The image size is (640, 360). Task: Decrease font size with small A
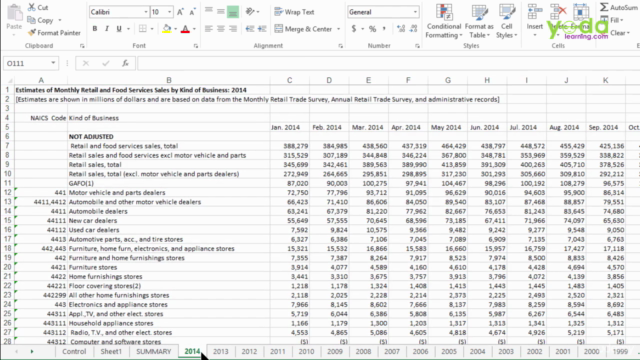point(192,12)
